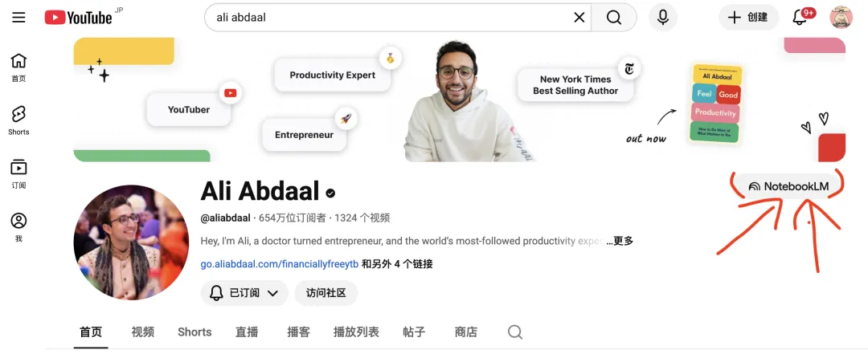This screenshot has height=354, width=868.
Task: Open the account avatar menu
Action: (841, 17)
